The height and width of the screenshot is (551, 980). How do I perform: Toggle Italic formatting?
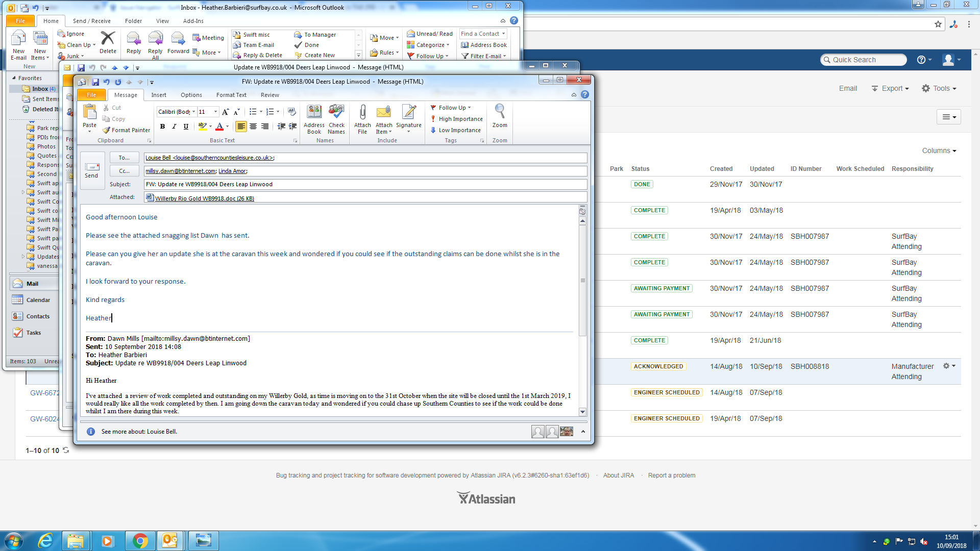click(174, 127)
